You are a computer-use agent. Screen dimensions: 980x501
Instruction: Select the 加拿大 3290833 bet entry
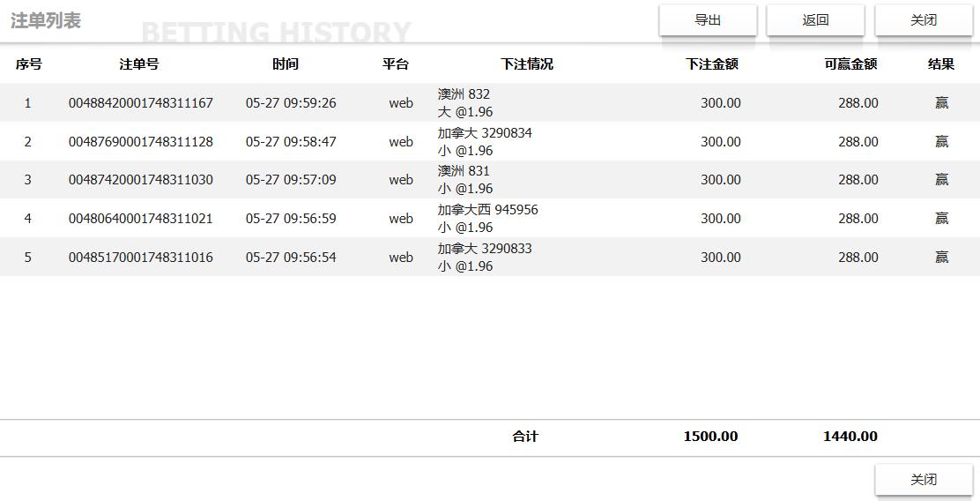click(485, 258)
